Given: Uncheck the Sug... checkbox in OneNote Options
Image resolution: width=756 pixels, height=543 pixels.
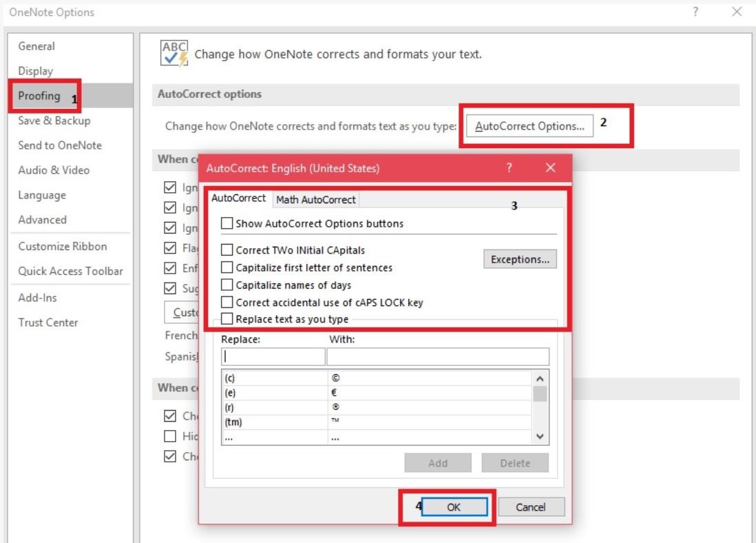Looking at the screenshot, I should 169,288.
